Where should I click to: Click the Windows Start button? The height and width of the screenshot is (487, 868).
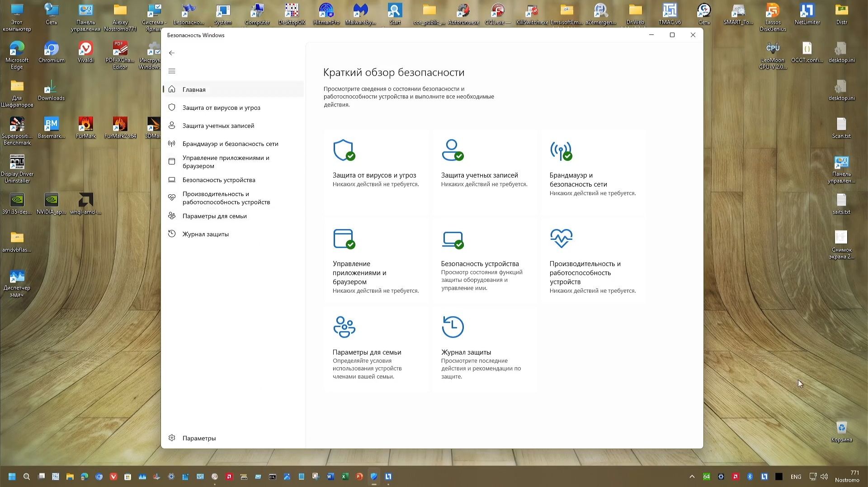click(12, 477)
